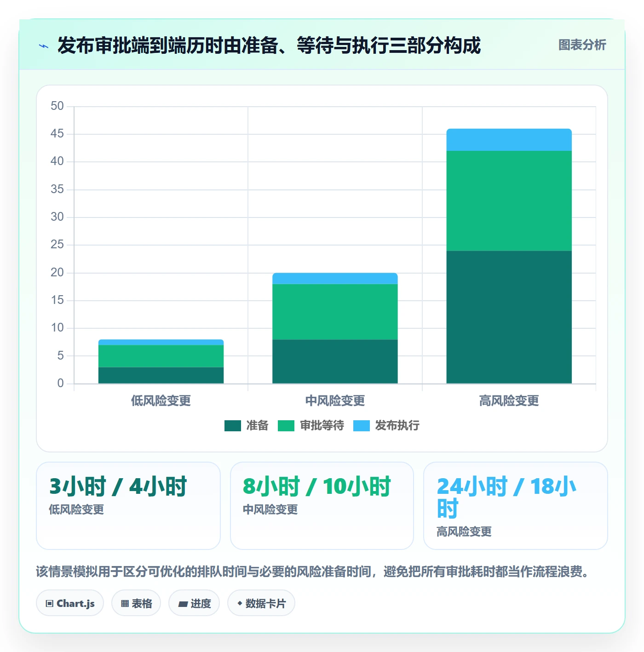This screenshot has width=644, height=652.
Task: Click the 发布执行 legend label text
Action: (x=397, y=426)
